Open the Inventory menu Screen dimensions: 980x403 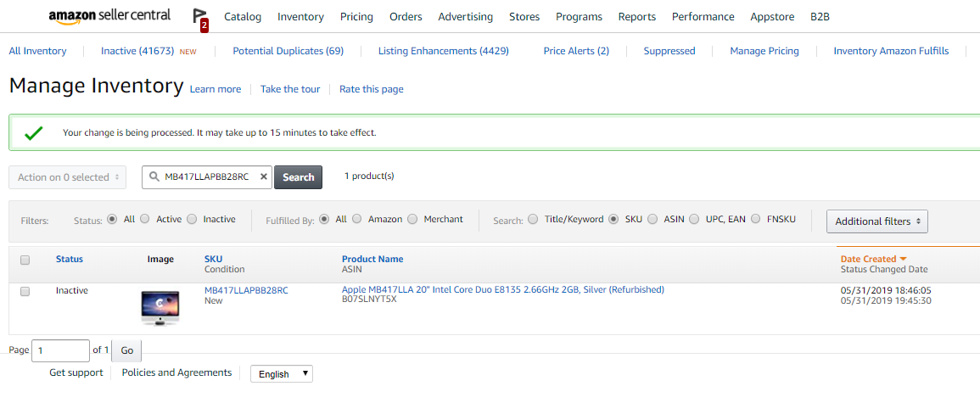pos(300,17)
